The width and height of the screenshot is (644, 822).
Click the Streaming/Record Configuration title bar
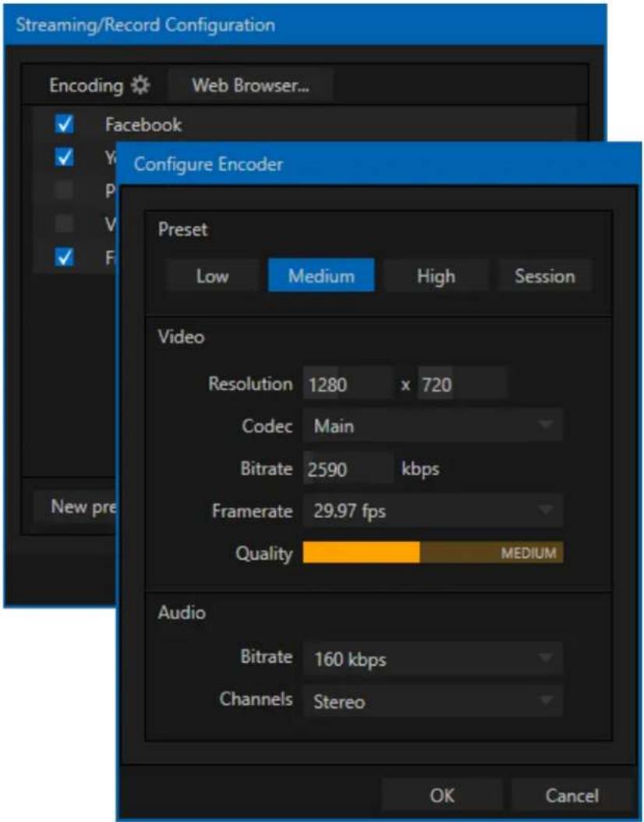304,25
